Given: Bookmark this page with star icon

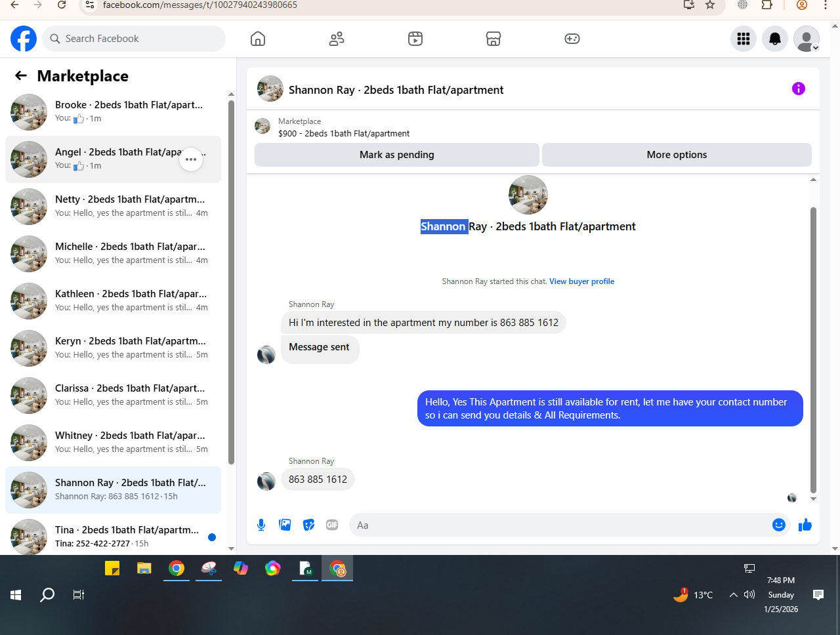Looking at the screenshot, I should click(710, 5).
